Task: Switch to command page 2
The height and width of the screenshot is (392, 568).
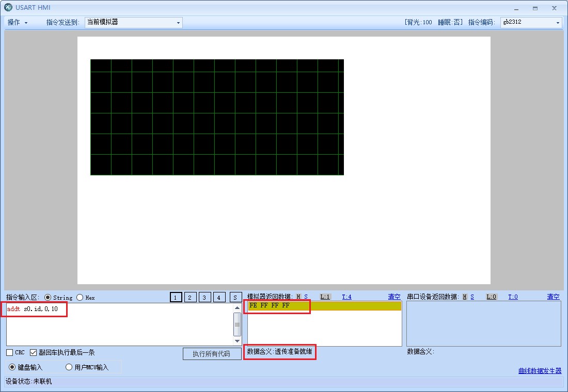Action: point(191,297)
